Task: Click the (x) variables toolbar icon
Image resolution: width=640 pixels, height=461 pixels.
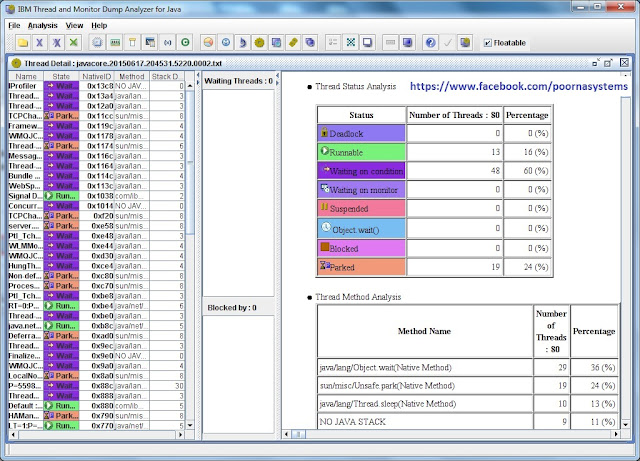Action: pyautogui.click(x=168, y=42)
